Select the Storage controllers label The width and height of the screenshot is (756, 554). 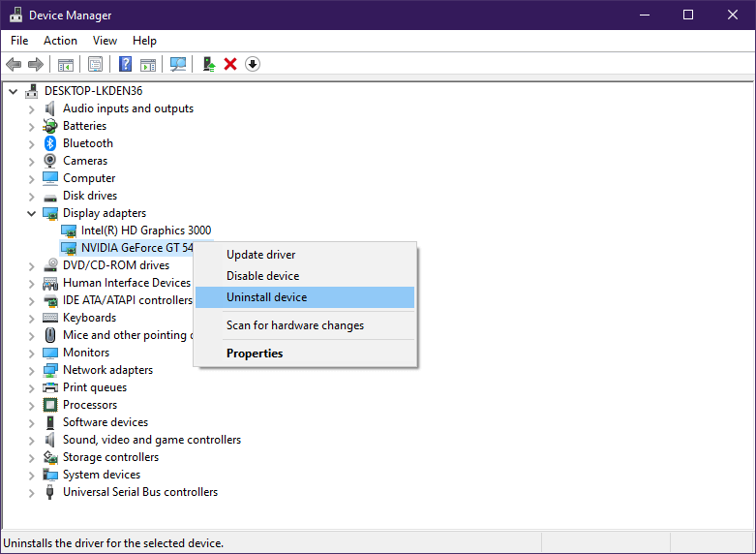tap(111, 457)
